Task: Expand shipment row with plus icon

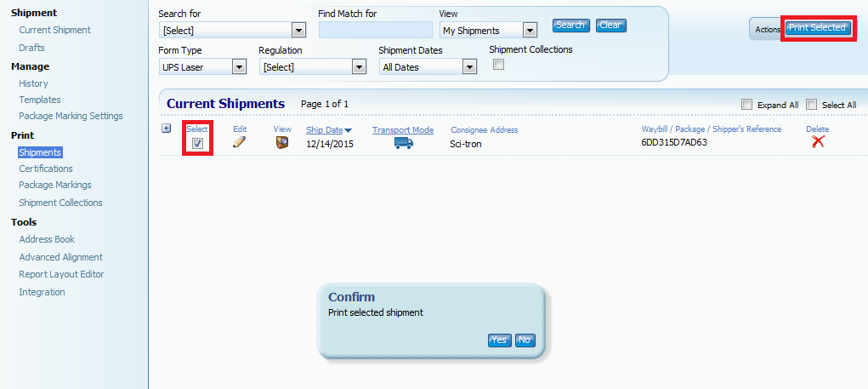Action: point(167,129)
